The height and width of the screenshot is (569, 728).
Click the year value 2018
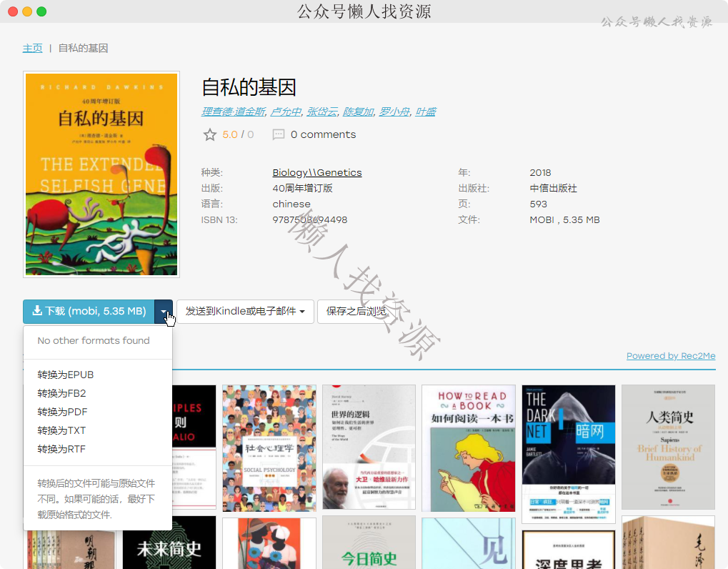pos(540,173)
